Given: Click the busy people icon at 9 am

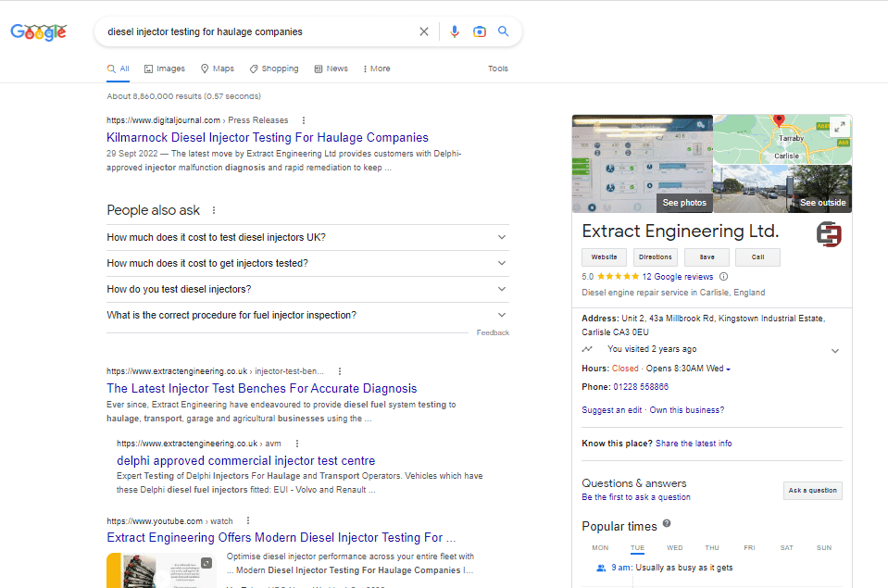Looking at the screenshot, I should [601, 568].
